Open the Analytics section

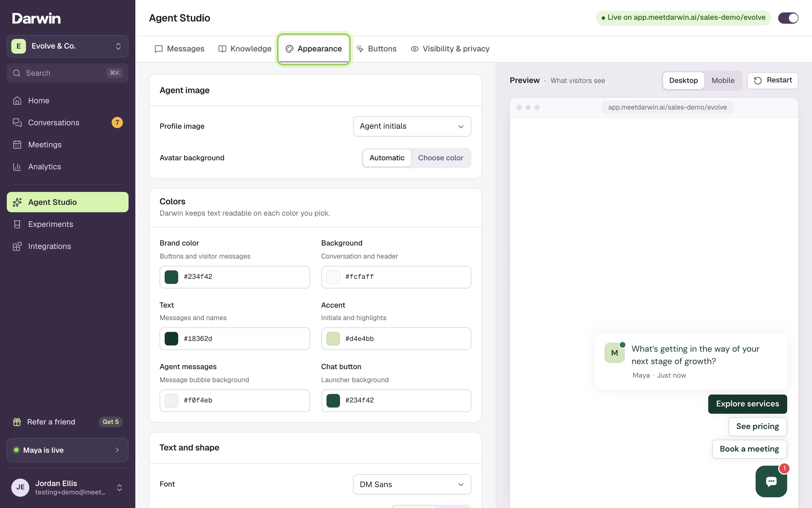67,167
